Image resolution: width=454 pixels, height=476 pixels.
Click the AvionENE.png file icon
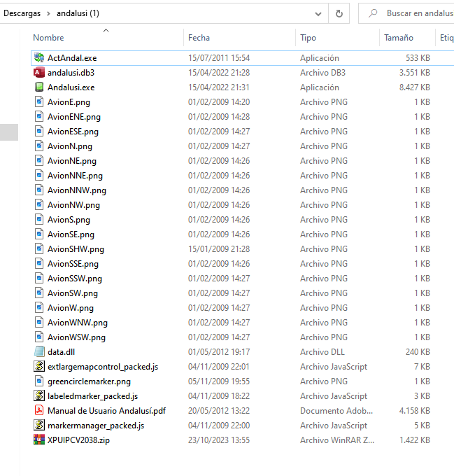click(38, 117)
